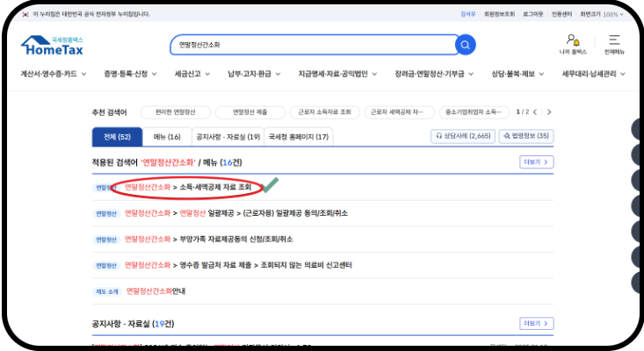The width and height of the screenshot is (644, 351).
Task: Expand 세금신고 menu
Action: [192, 74]
